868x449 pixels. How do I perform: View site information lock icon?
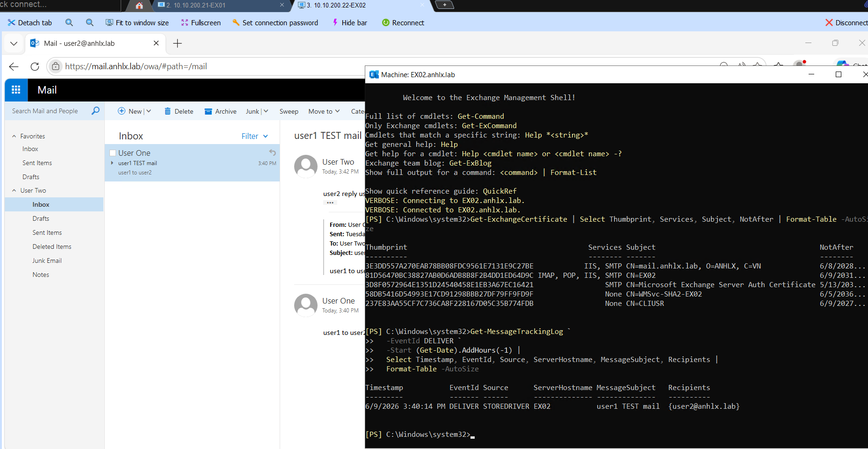56,66
